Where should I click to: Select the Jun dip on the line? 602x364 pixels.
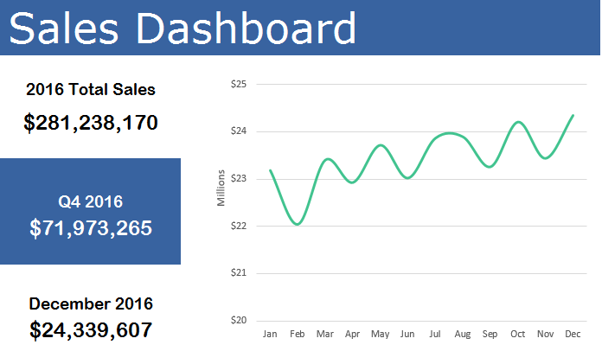click(407, 178)
